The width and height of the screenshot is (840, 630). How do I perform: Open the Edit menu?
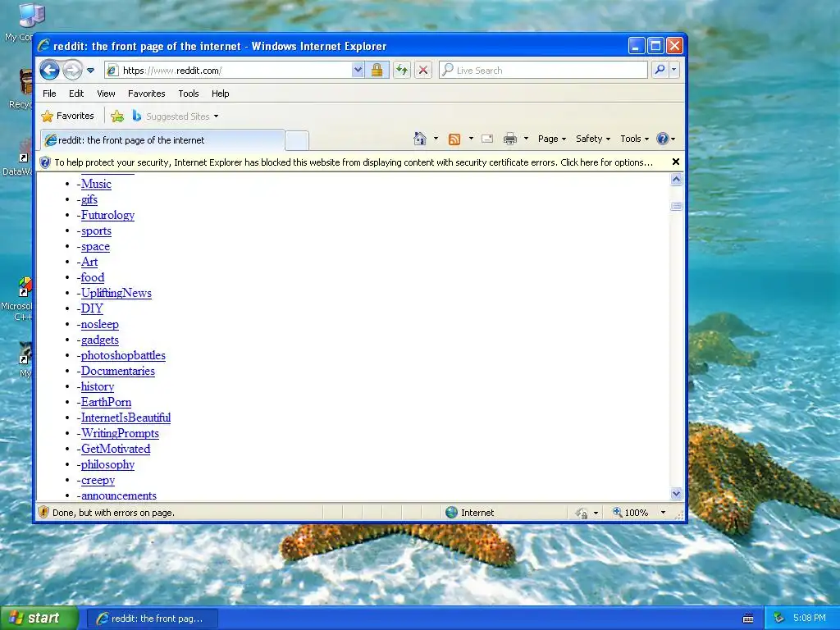pos(76,94)
